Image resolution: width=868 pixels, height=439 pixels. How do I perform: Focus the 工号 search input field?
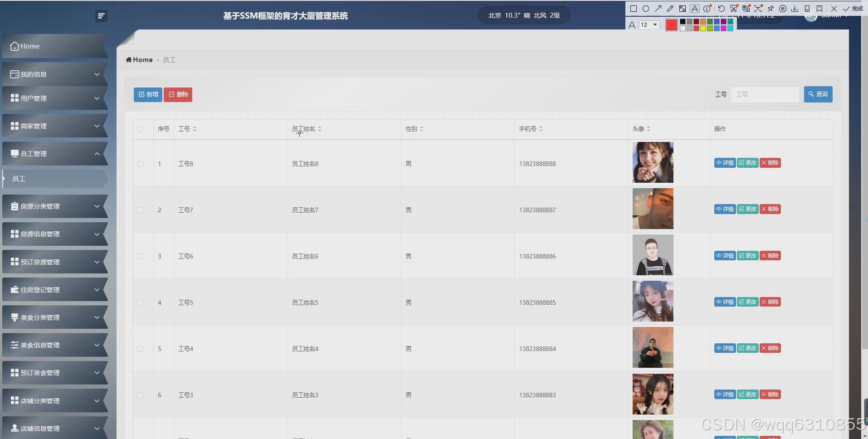765,94
